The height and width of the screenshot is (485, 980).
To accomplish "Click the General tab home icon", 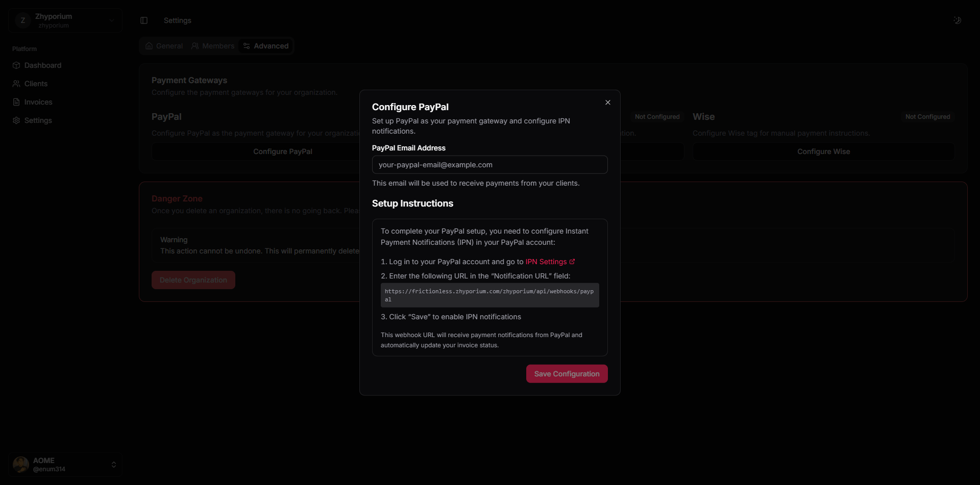I will pos(149,46).
